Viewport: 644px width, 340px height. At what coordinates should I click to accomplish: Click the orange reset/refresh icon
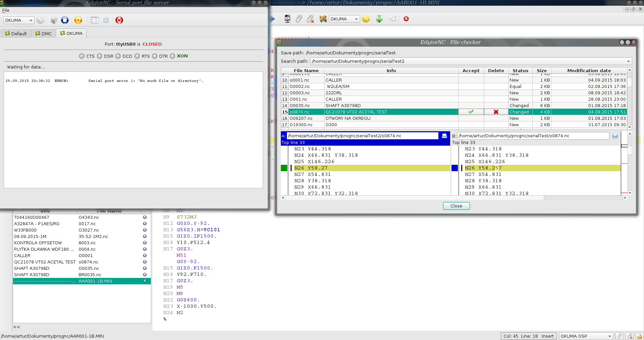click(x=78, y=20)
